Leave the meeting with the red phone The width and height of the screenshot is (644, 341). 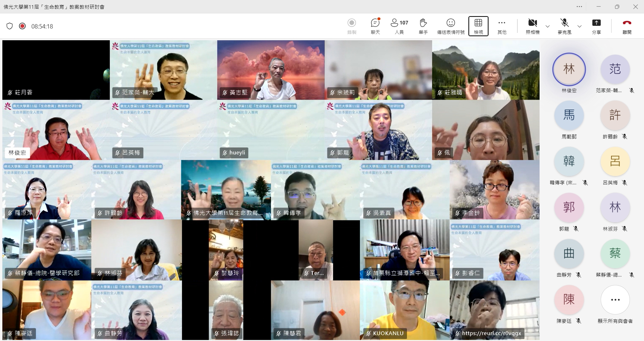[x=627, y=26]
